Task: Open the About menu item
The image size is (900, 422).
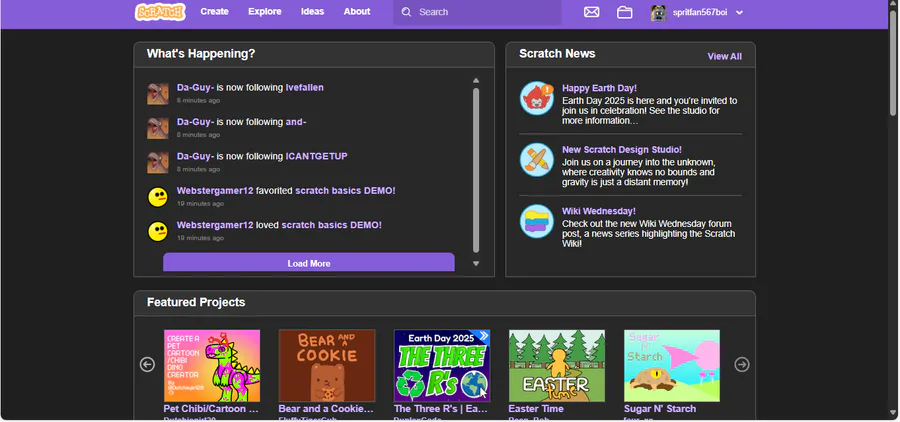Action: tap(357, 11)
